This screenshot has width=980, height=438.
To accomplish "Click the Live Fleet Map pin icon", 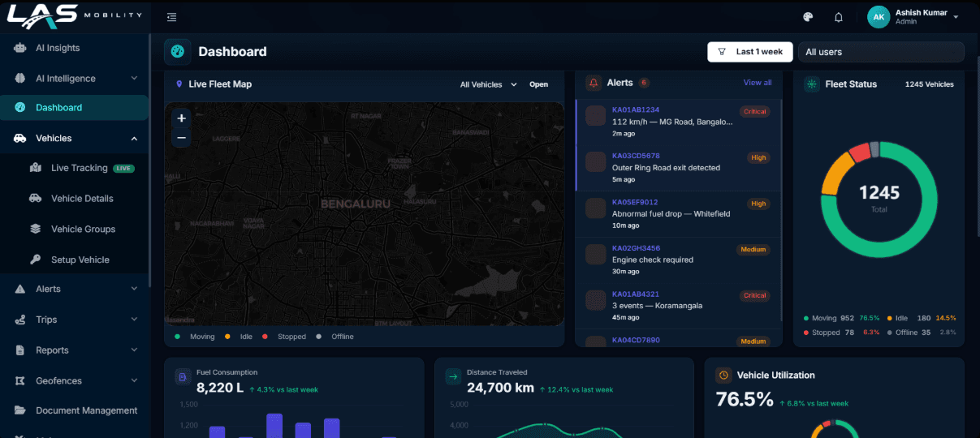I will click(179, 84).
